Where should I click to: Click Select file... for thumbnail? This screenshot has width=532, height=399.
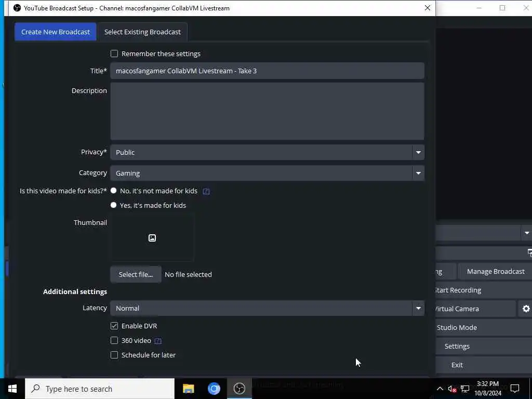136,274
